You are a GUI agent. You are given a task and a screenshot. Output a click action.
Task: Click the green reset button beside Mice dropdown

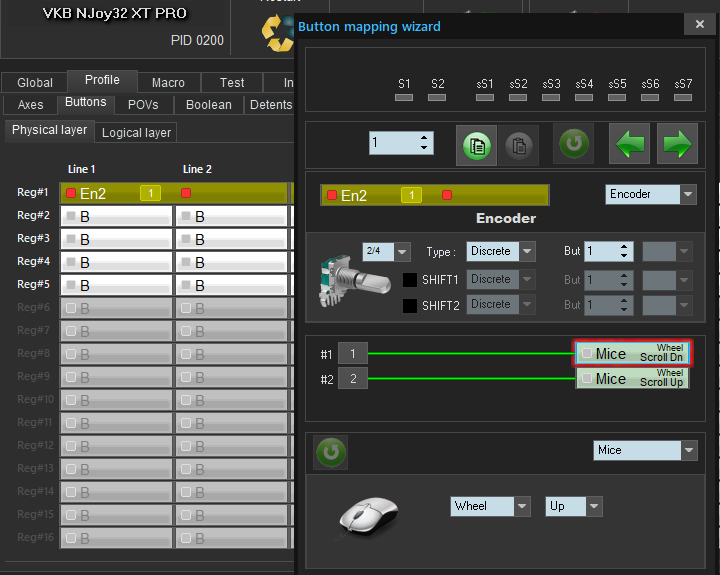coord(331,452)
